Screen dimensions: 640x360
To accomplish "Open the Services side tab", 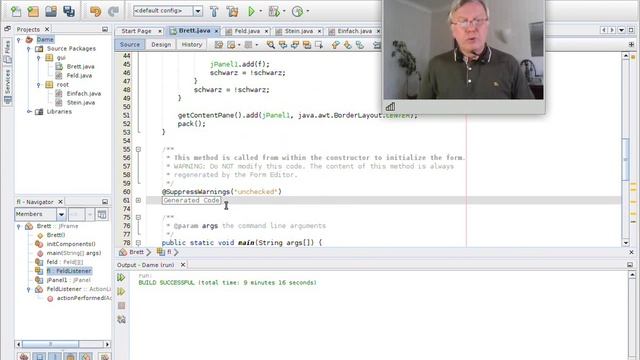I will pyautogui.click(x=7, y=86).
